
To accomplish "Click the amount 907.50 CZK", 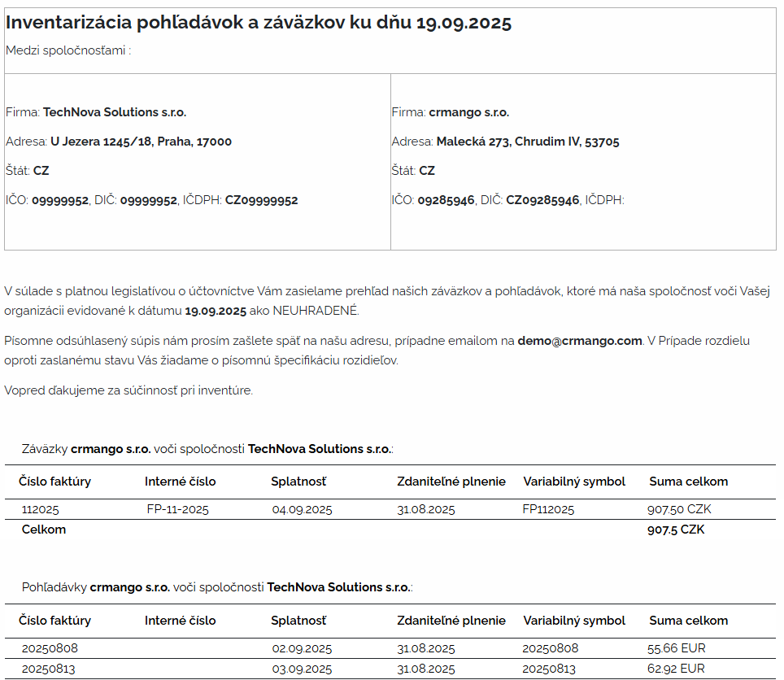I will (679, 510).
